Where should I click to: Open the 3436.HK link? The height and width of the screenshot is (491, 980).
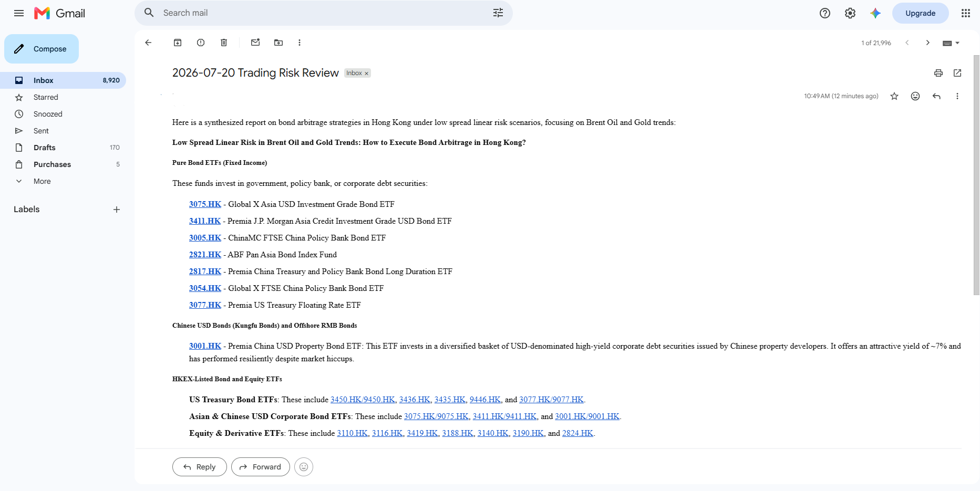[x=415, y=400]
